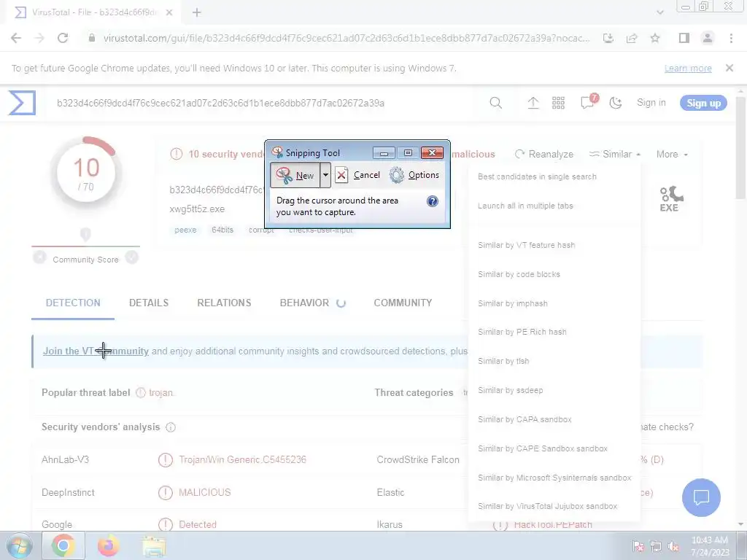Select Similar by PE Rich hash
Viewport: 747px width, 560px height.
click(x=522, y=332)
